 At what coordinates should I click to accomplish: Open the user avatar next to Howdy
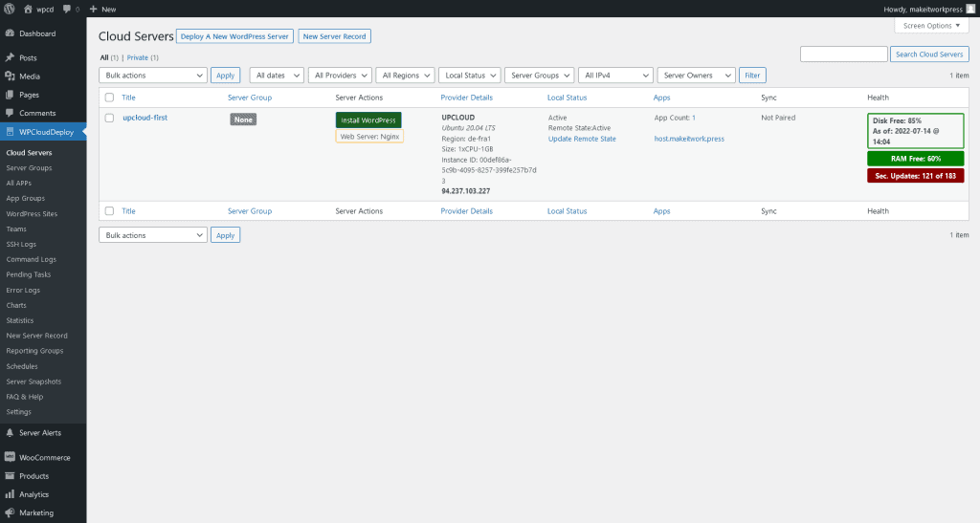coord(970,9)
